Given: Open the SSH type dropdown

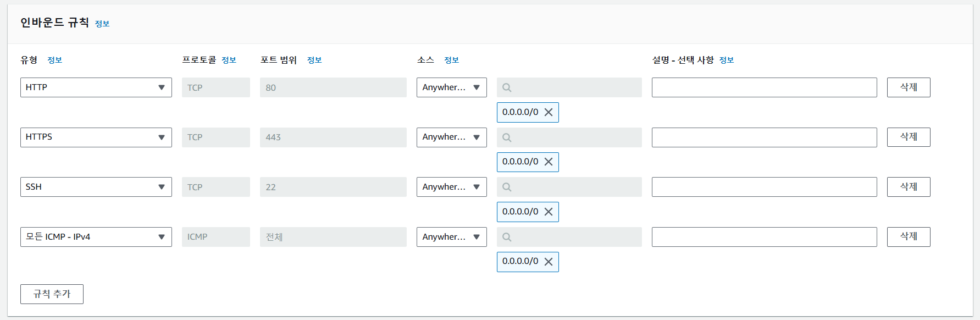Looking at the screenshot, I should [96, 187].
